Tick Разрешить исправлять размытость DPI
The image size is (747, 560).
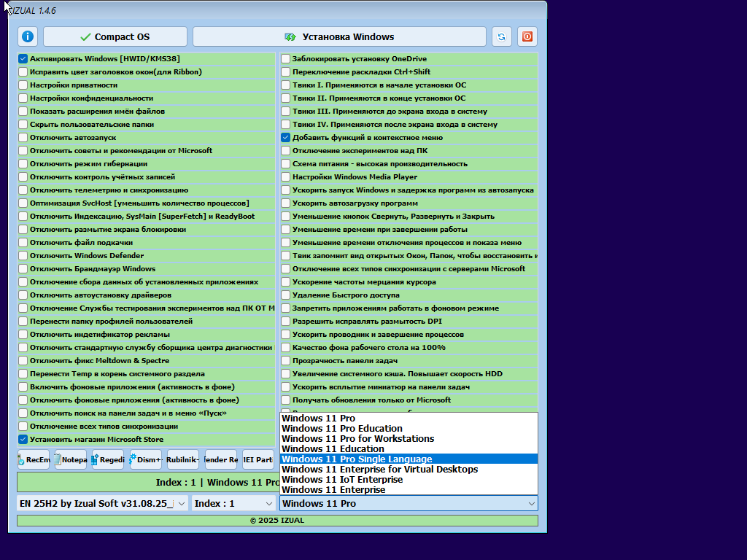pyautogui.click(x=285, y=322)
